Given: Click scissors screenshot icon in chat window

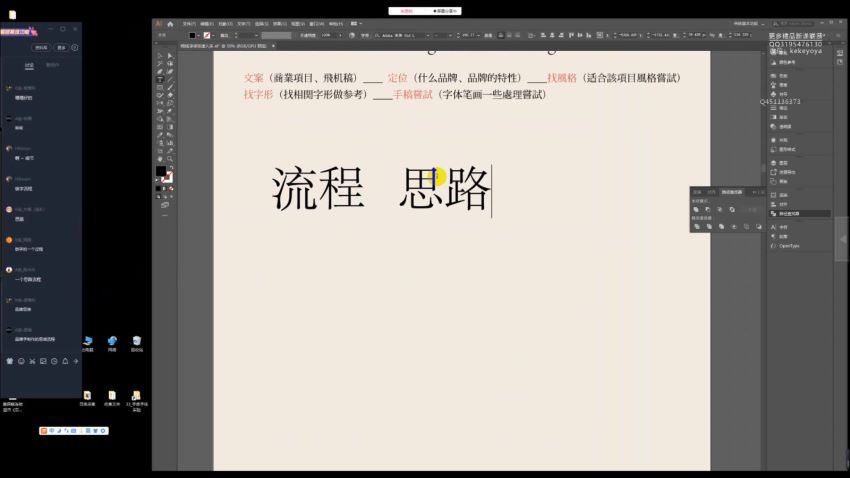Looking at the screenshot, I should 32,361.
